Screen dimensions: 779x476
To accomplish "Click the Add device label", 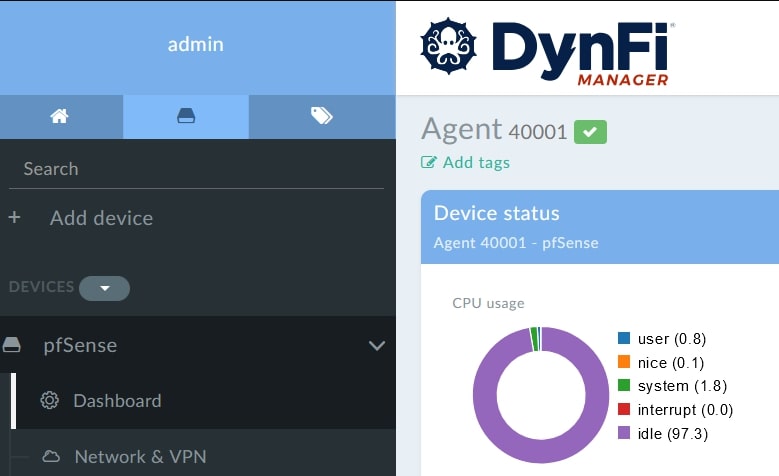I will (x=101, y=218).
